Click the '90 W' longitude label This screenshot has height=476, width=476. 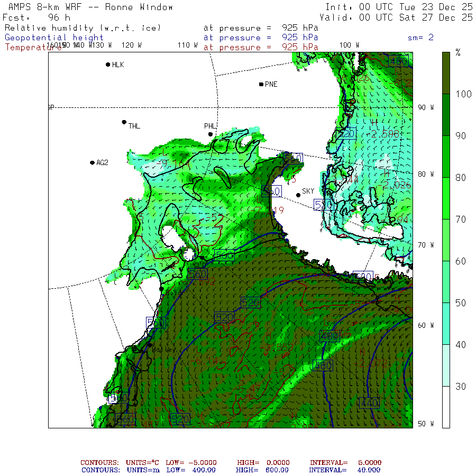[x=426, y=107]
